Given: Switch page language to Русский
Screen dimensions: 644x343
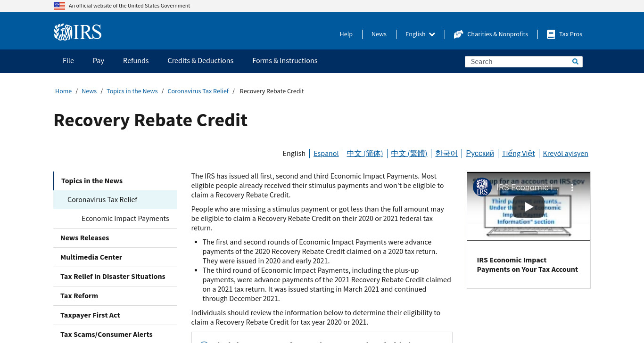Looking at the screenshot, I should 480,154.
